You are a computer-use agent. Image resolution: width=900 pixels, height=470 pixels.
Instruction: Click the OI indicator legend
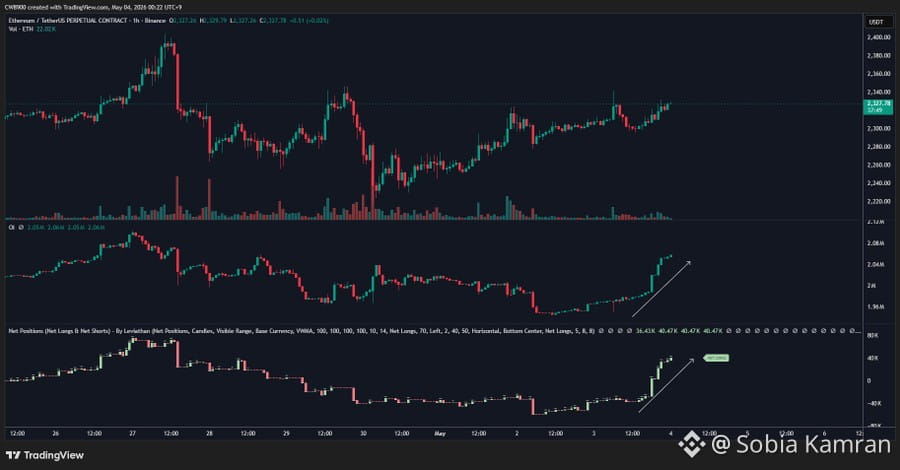point(56,228)
